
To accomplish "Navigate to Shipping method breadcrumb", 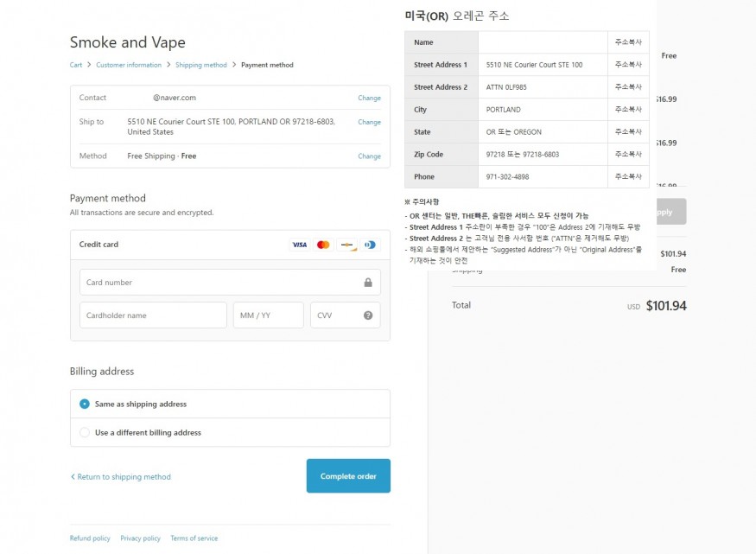I will coord(200,65).
